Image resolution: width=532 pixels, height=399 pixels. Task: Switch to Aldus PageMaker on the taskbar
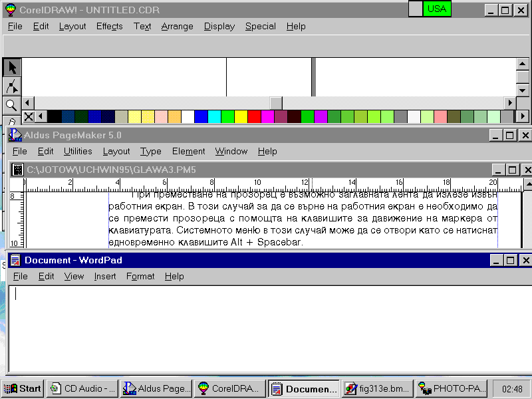(x=156, y=388)
